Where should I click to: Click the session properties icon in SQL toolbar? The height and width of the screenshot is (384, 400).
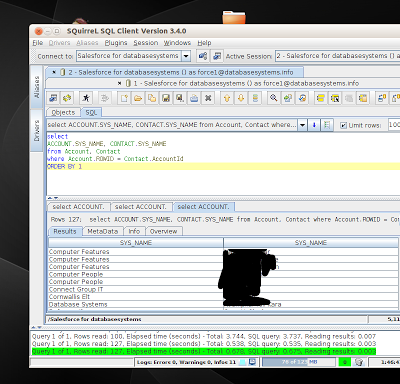(53, 98)
